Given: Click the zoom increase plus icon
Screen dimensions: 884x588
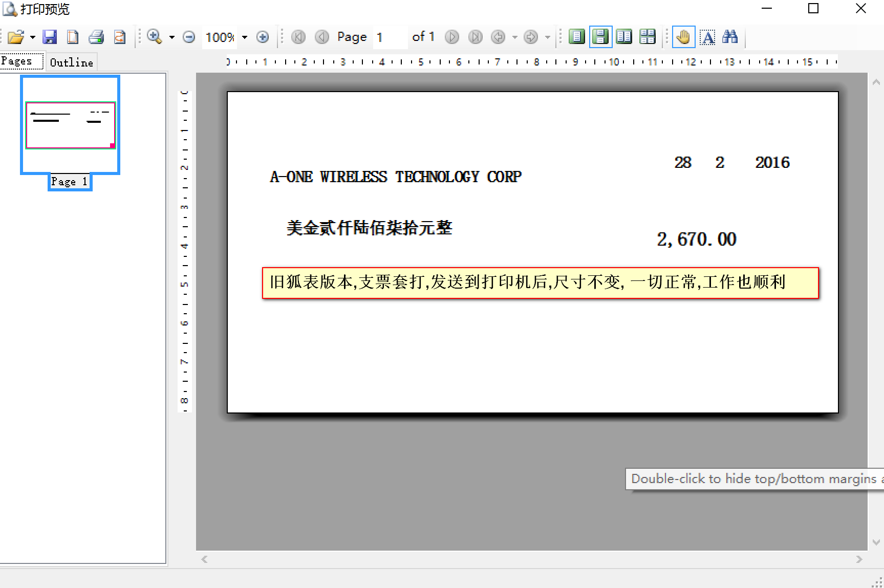Looking at the screenshot, I should 263,37.
